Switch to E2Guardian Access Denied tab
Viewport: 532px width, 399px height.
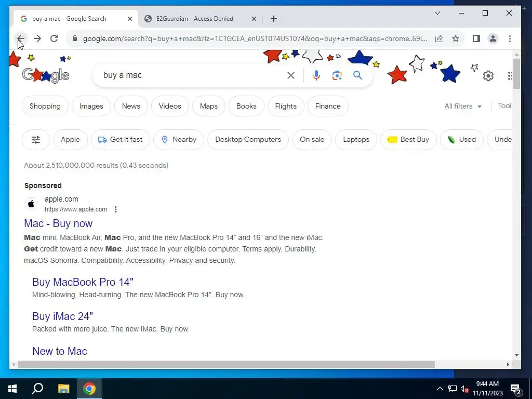click(194, 19)
